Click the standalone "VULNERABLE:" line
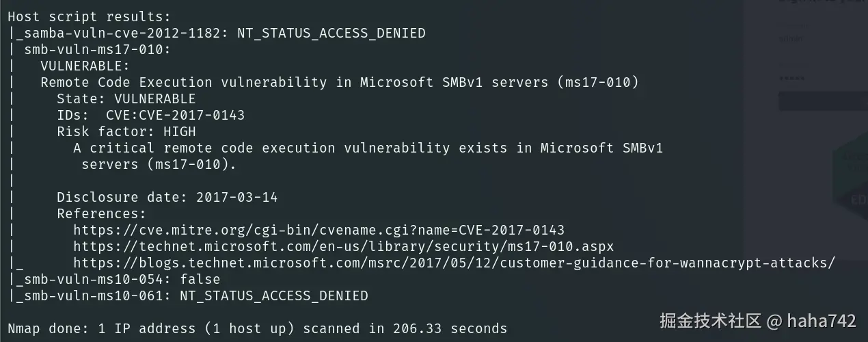This screenshot has width=868, height=342. [x=85, y=66]
